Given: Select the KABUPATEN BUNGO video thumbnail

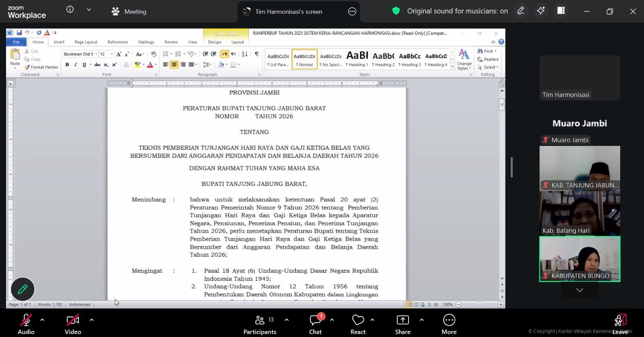Looking at the screenshot, I should [x=580, y=259].
